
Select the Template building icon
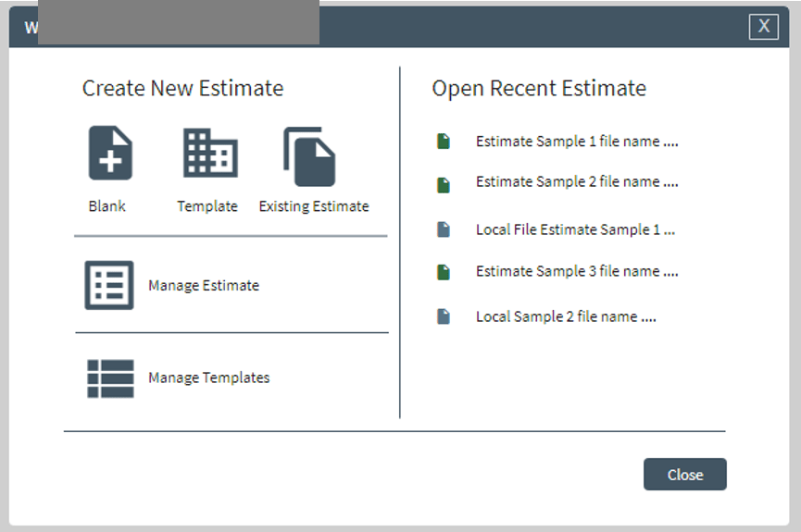click(209, 154)
